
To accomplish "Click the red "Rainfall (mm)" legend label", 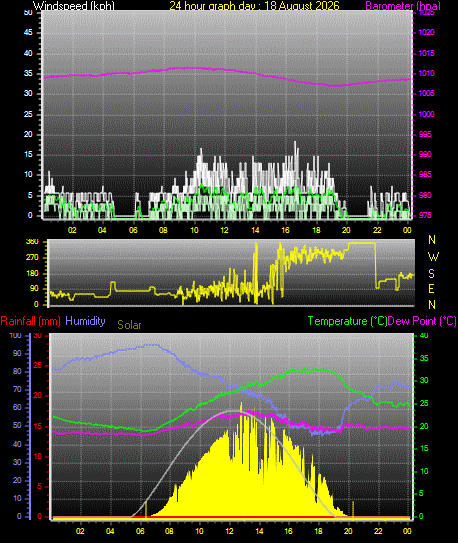I will [x=30, y=321].
